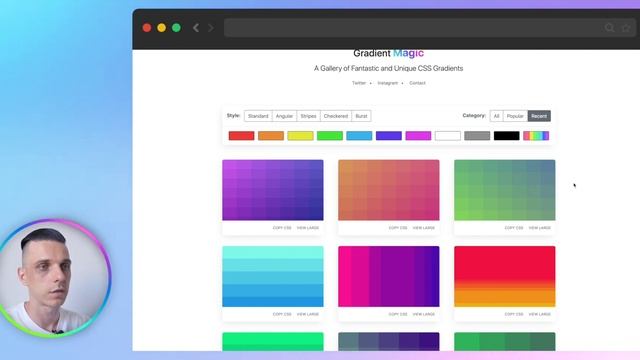Open the Twitter link
The height and width of the screenshot is (360, 640).
[359, 83]
